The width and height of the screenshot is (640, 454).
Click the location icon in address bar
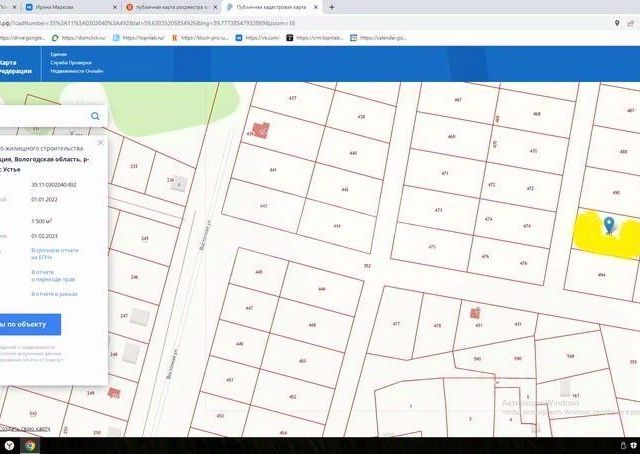click(617, 23)
